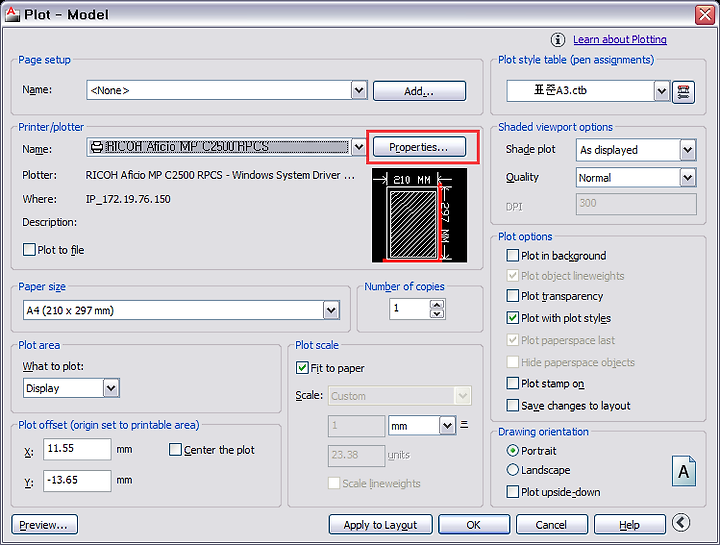
Task: Toggle Plot transparency checkbox
Action: (512, 296)
